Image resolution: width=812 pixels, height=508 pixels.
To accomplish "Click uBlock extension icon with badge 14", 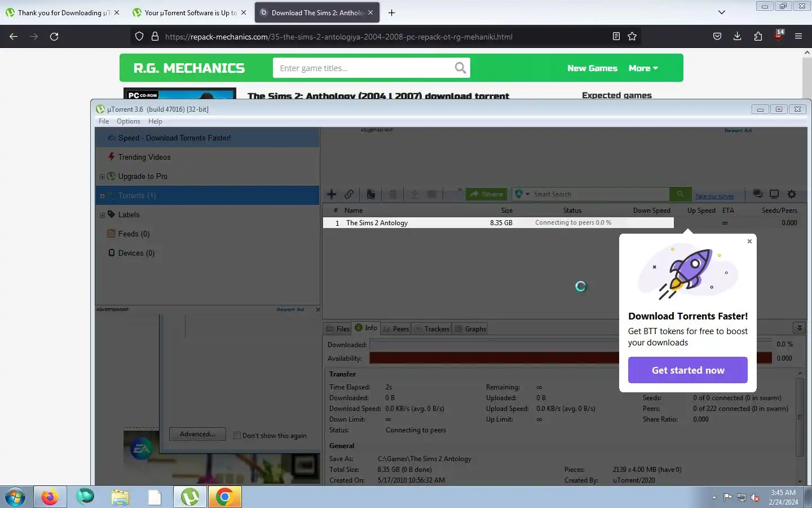I will (779, 35).
